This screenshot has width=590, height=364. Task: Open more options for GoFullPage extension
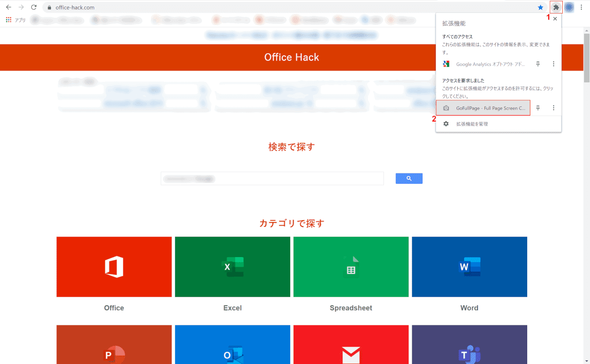tap(554, 108)
